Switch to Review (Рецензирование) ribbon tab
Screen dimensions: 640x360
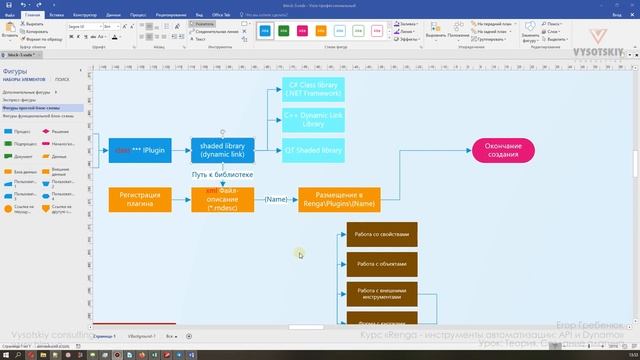tap(171, 15)
